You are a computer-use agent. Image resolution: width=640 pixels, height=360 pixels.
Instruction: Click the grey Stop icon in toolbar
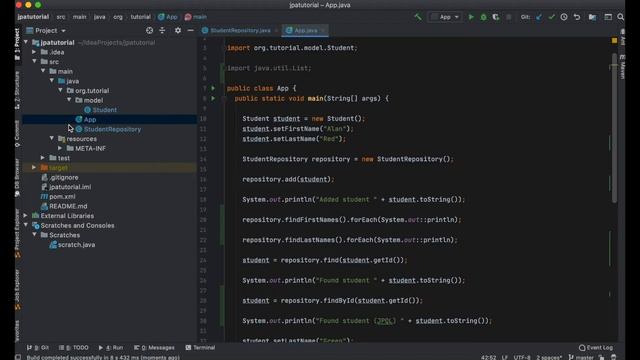pos(508,17)
